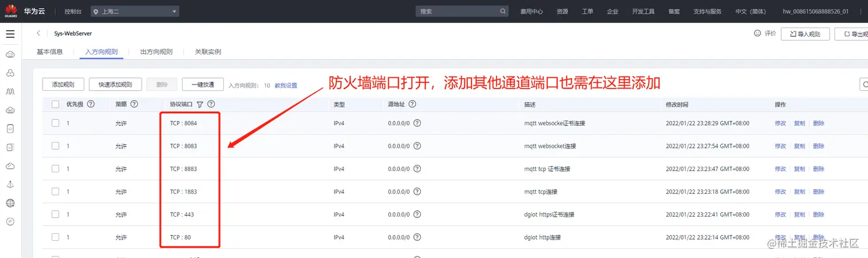Viewport: 868px width, 258px height.
Task: Click the anchor-shaped sidebar icon
Action: [10, 184]
